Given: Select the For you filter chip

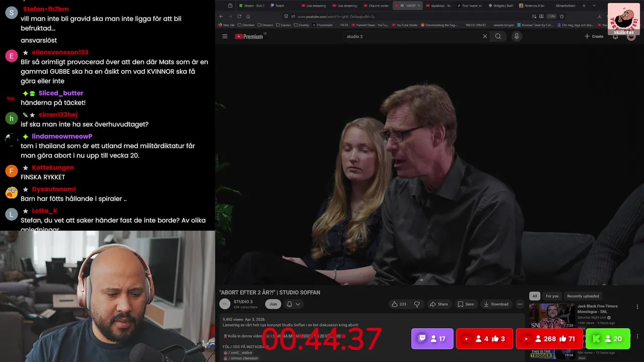Looking at the screenshot, I should tap(552, 296).
